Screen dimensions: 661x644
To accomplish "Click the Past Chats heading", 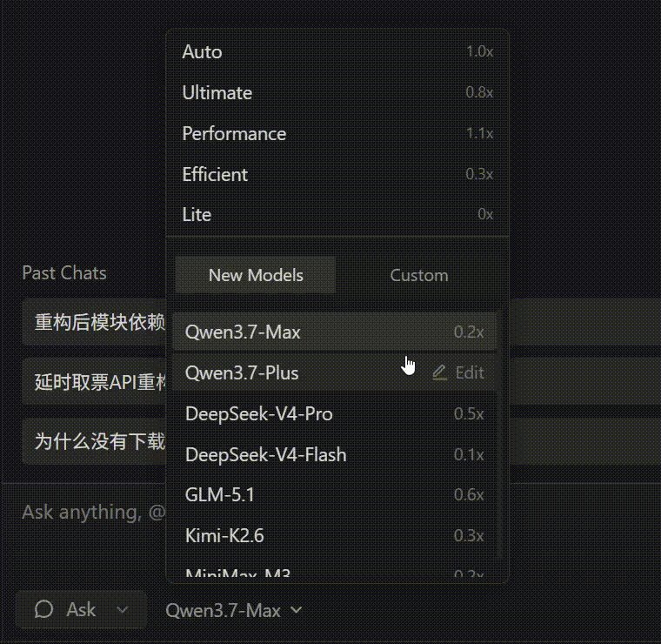I will coord(64,273).
